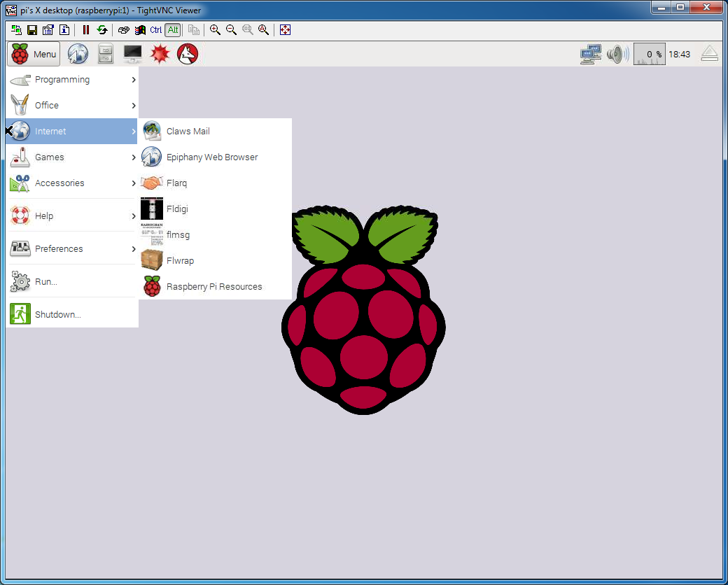Click the CPU usage monitor showing 0 %
Viewport: 728px width, 585px height.
pos(649,55)
